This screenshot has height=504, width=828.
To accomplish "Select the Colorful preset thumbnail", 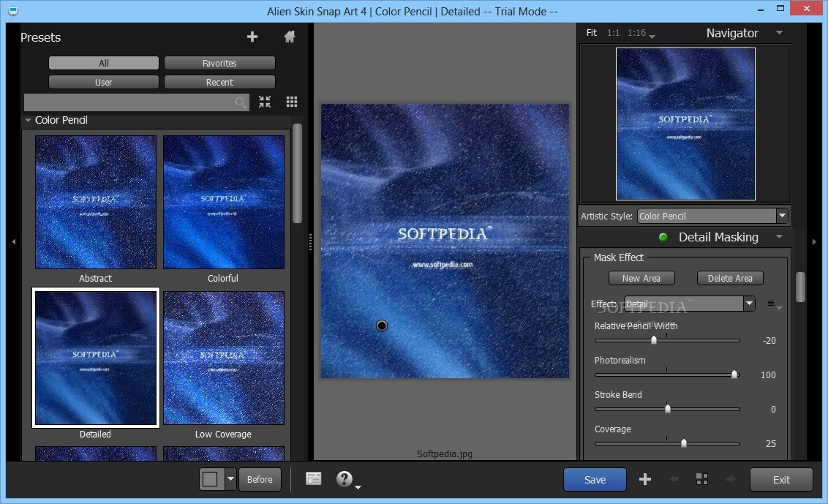I will tap(223, 203).
